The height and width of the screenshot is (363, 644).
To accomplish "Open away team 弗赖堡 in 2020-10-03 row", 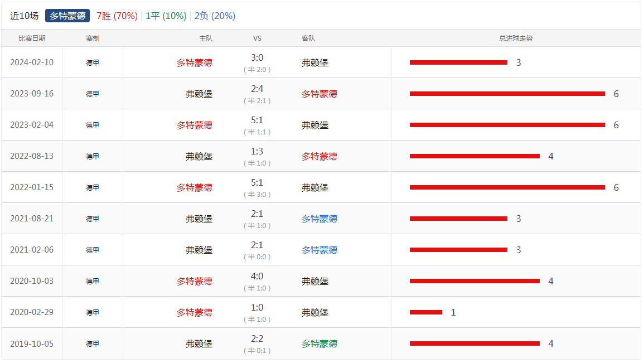I will click(x=315, y=281).
